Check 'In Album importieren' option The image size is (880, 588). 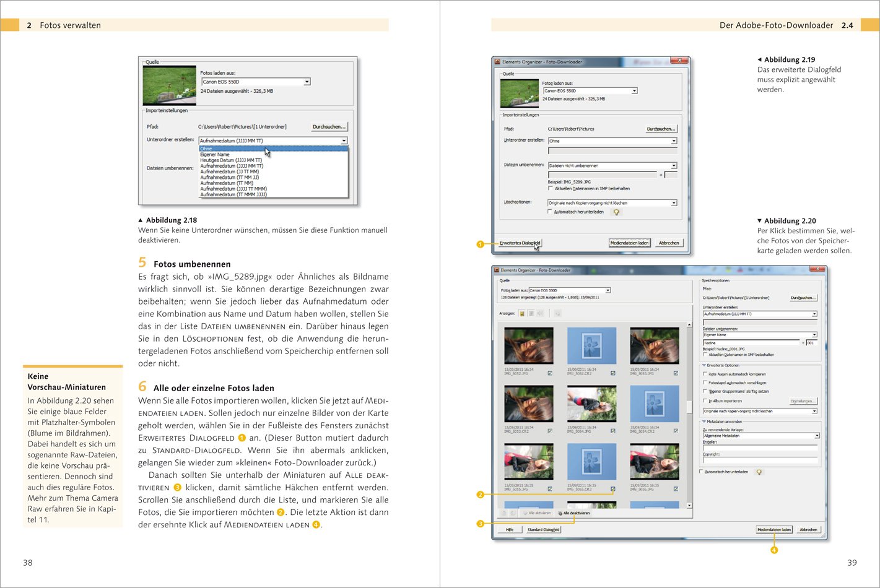(705, 401)
